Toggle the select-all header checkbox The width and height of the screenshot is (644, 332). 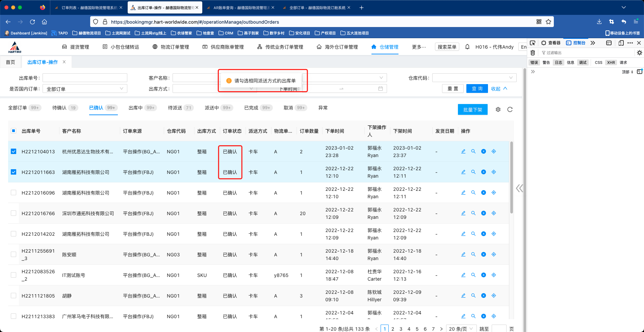coord(14,131)
